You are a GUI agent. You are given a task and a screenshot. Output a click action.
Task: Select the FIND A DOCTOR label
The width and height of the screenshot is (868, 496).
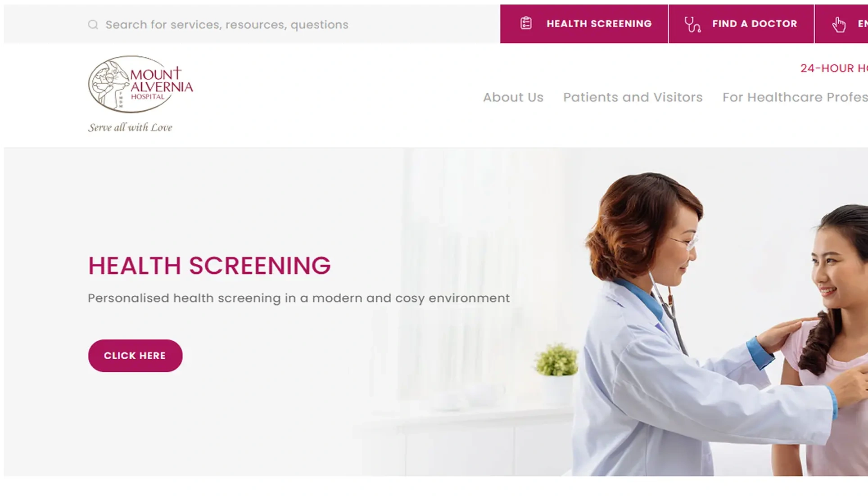pos(755,23)
